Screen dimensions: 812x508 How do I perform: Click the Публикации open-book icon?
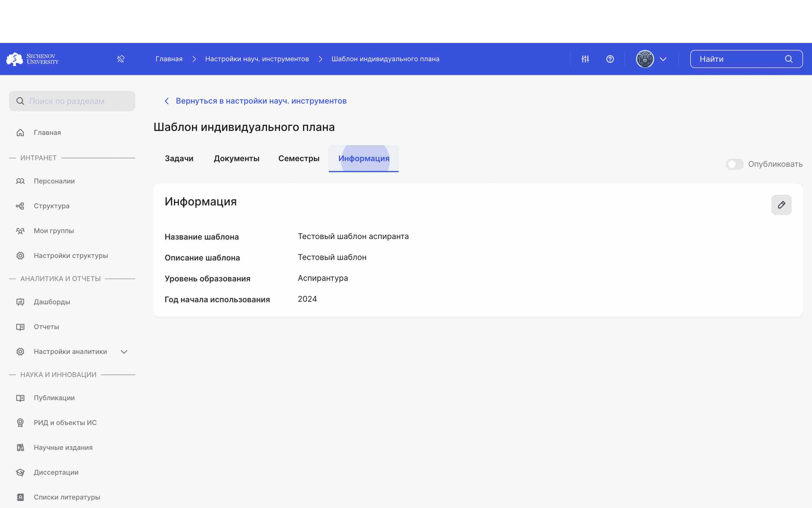20,398
